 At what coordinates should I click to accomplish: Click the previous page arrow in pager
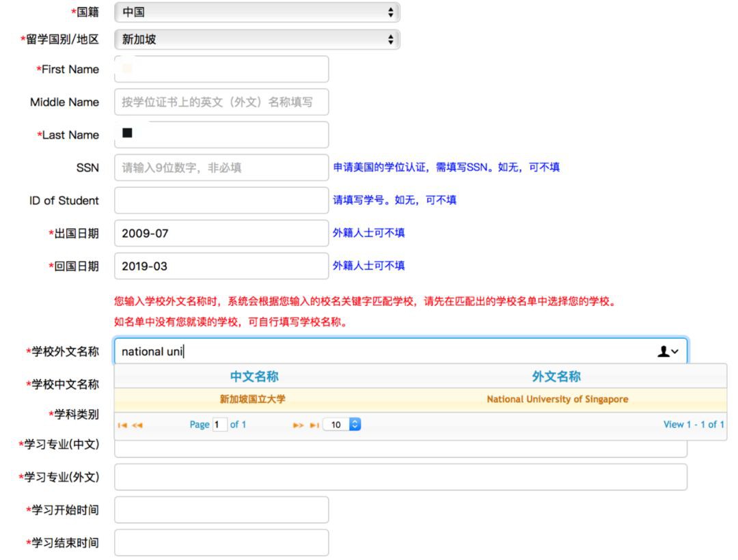click(x=137, y=425)
